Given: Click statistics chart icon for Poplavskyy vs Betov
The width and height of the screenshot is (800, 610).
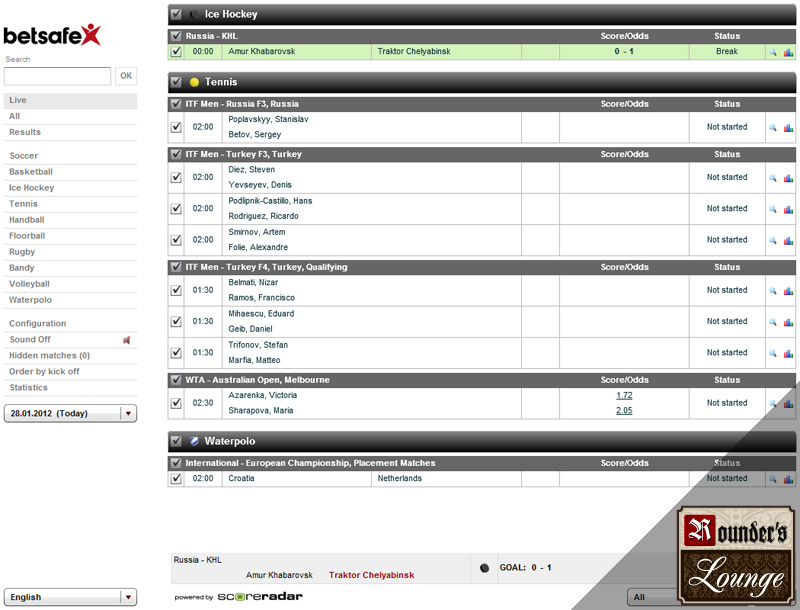Looking at the screenshot, I should click(x=788, y=128).
